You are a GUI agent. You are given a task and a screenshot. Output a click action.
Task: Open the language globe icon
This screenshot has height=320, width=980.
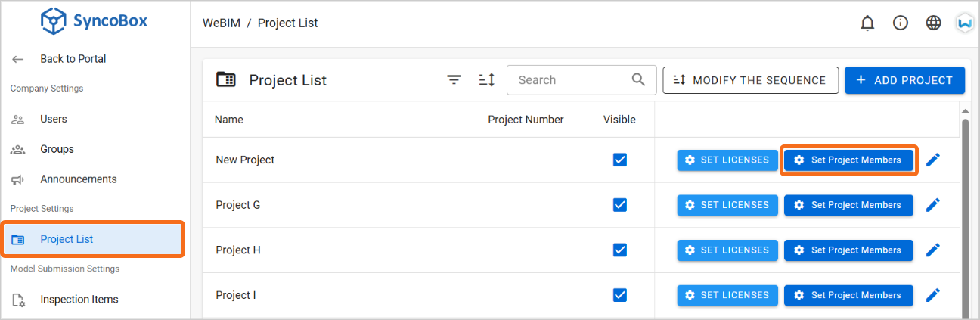coord(934,23)
